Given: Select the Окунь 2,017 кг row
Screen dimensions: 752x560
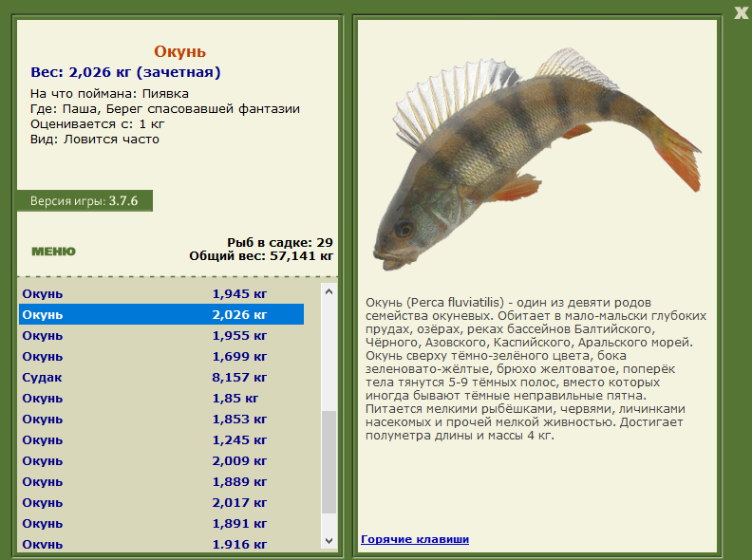Looking at the screenshot, I should (161, 502).
